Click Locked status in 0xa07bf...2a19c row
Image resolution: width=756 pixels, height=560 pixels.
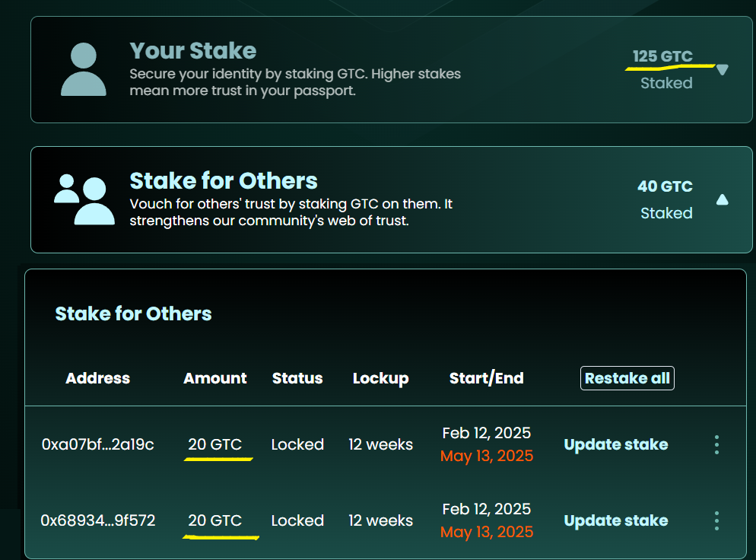[x=297, y=444]
